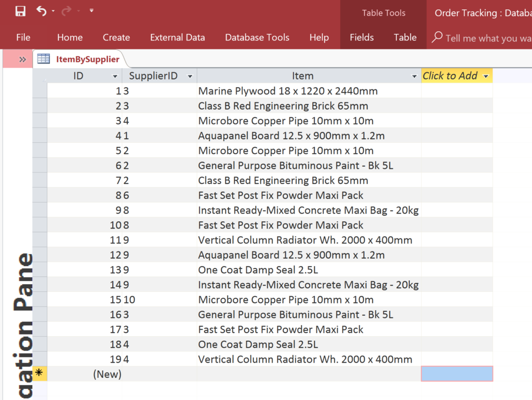Viewport: 532px width, 400px height.
Task: Click Aquapanel Board cell in row 12
Action: click(309, 255)
